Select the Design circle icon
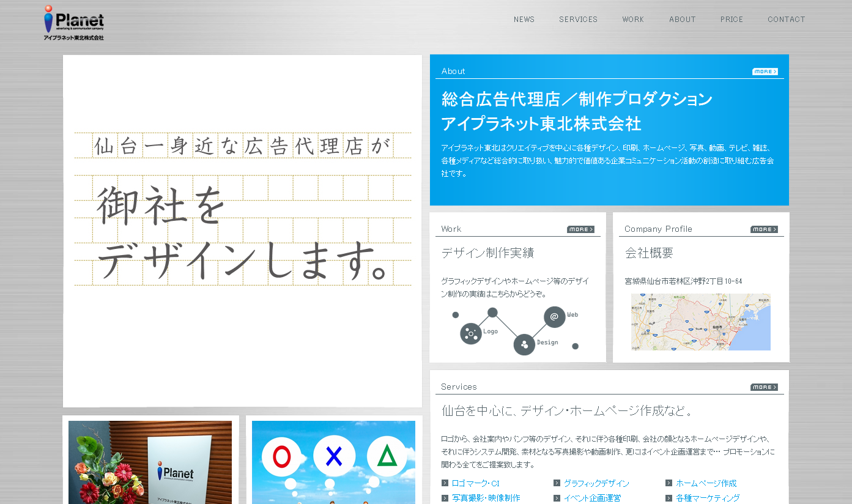The image size is (852, 504). (525, 344)
